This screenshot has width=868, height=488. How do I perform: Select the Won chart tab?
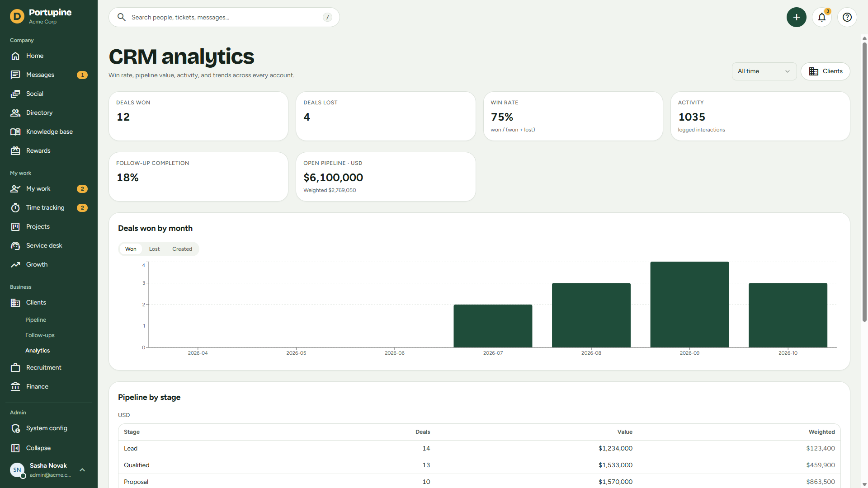tap(131, 249)
